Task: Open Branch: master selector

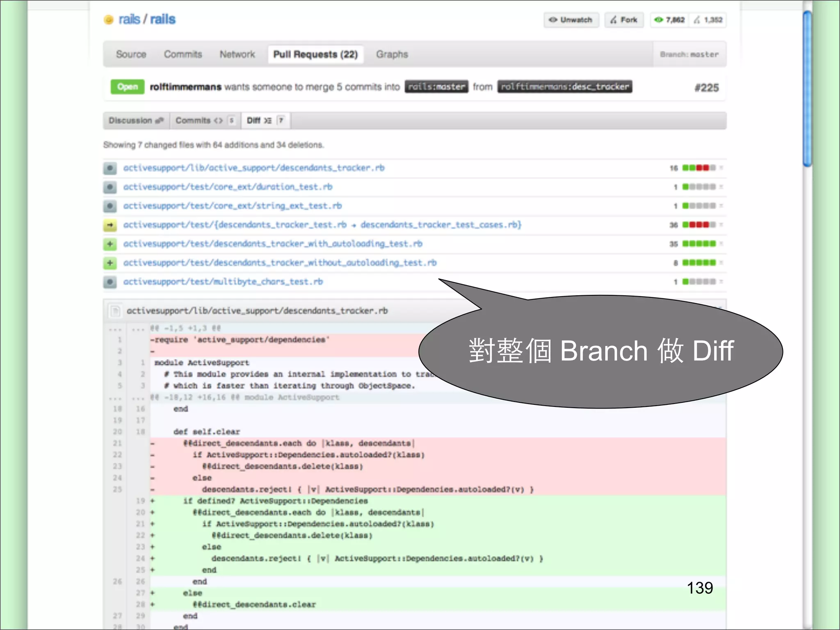Action: pyautogui.click(x=689, y=54)
